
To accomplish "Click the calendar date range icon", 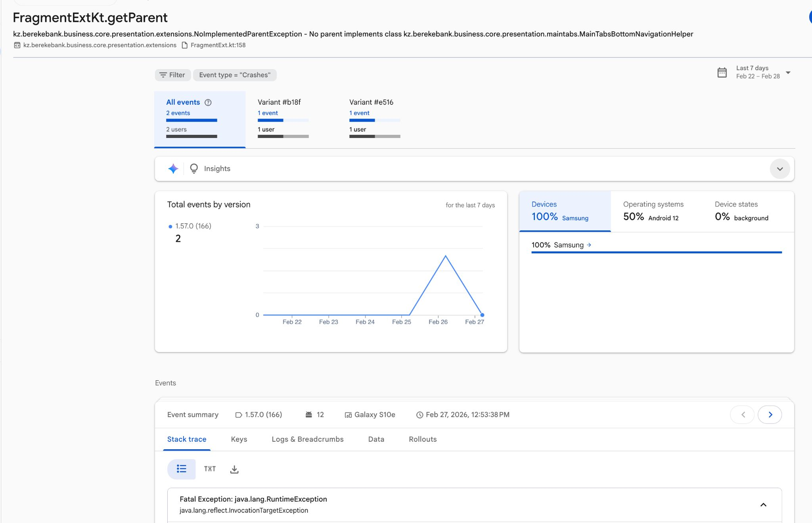I will [722, 73].
